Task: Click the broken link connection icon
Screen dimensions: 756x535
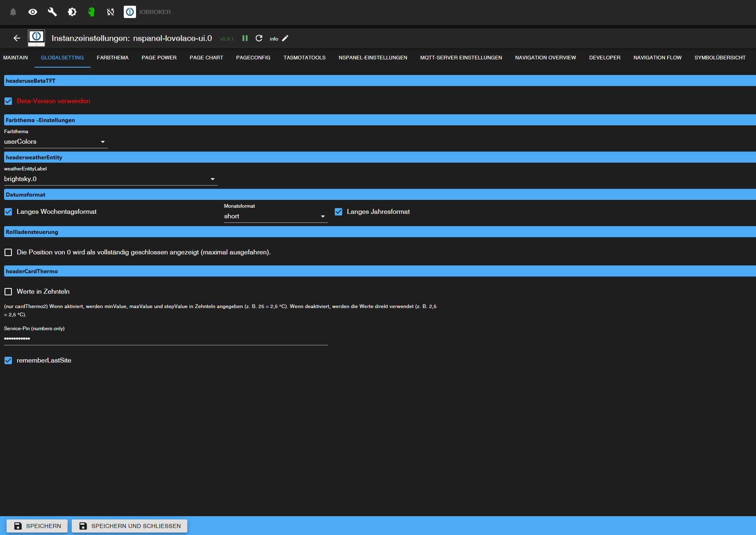Action: pos(110,12)
